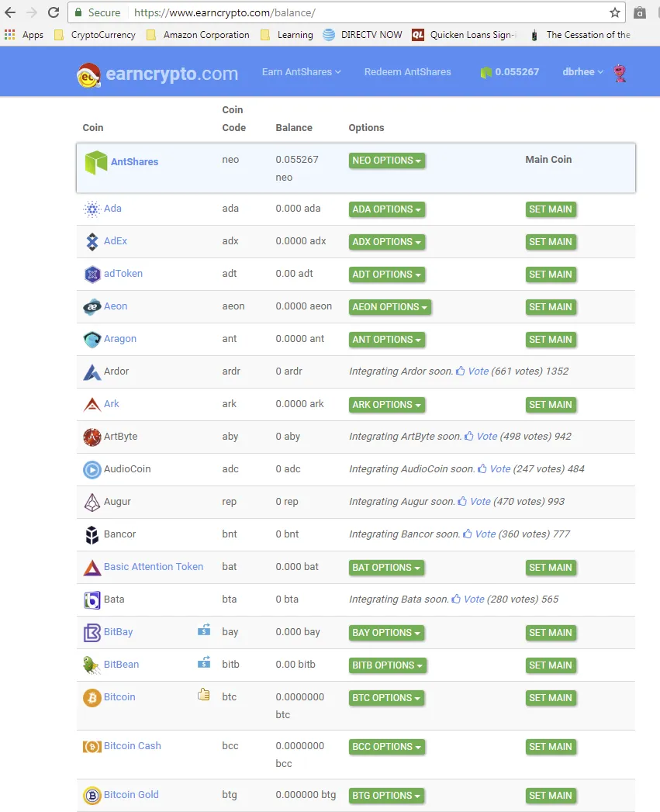
Task: Expand the BAT OPTIONS dropdown
Action: [386, 568]
